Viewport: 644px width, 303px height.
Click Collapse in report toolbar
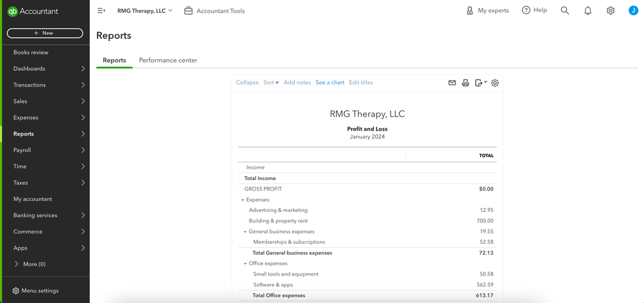click(247, 83)
